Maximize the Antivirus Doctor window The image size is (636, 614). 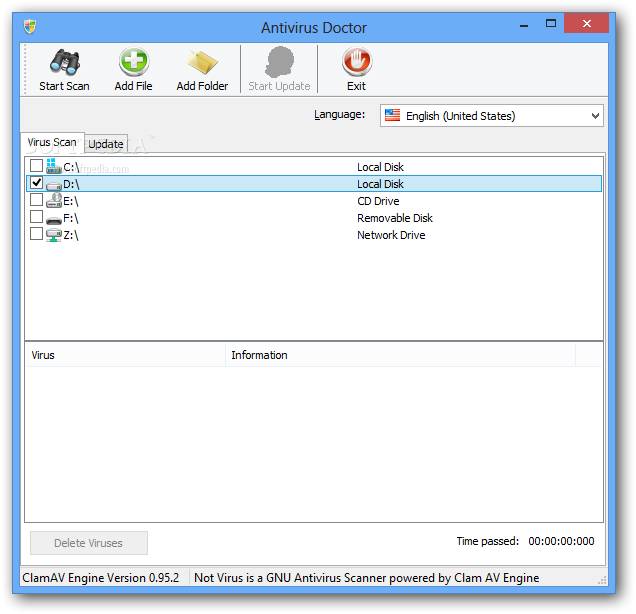click(550, 24)
